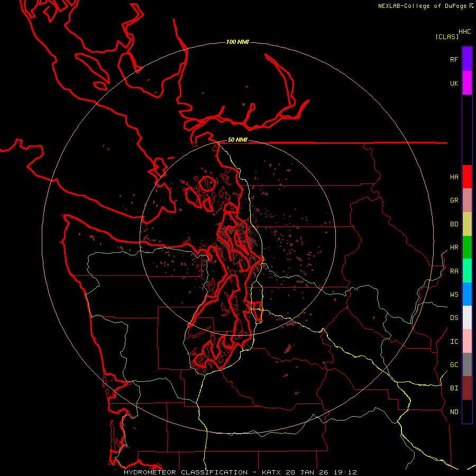Image resolution: width=476 pixels, height=476 pixels.
Task: Click the [CLAS] legend header
Action: point(447,37)
